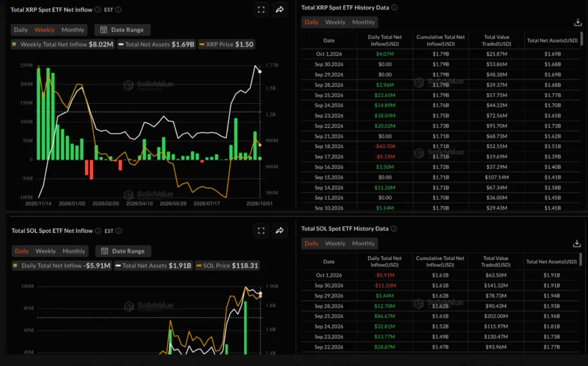Toggle Total Net Assets series on SOL chart
The width and height of the screenshot is (588, 366).
[x=153, y=266]
